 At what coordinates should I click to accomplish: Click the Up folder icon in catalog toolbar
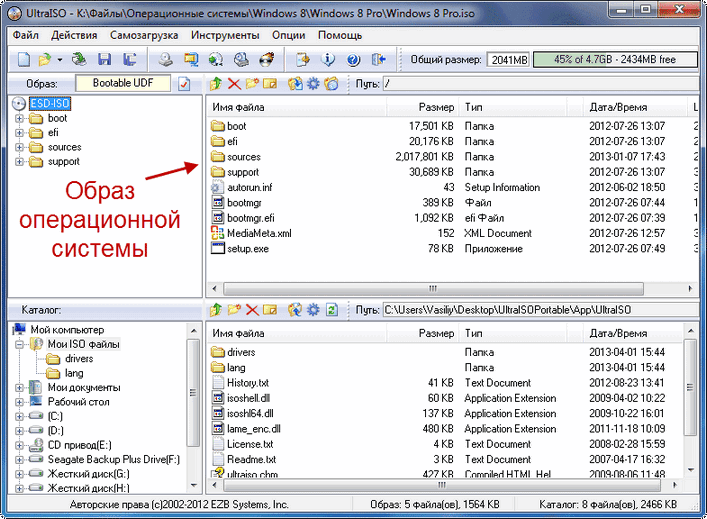pos(216,310)
